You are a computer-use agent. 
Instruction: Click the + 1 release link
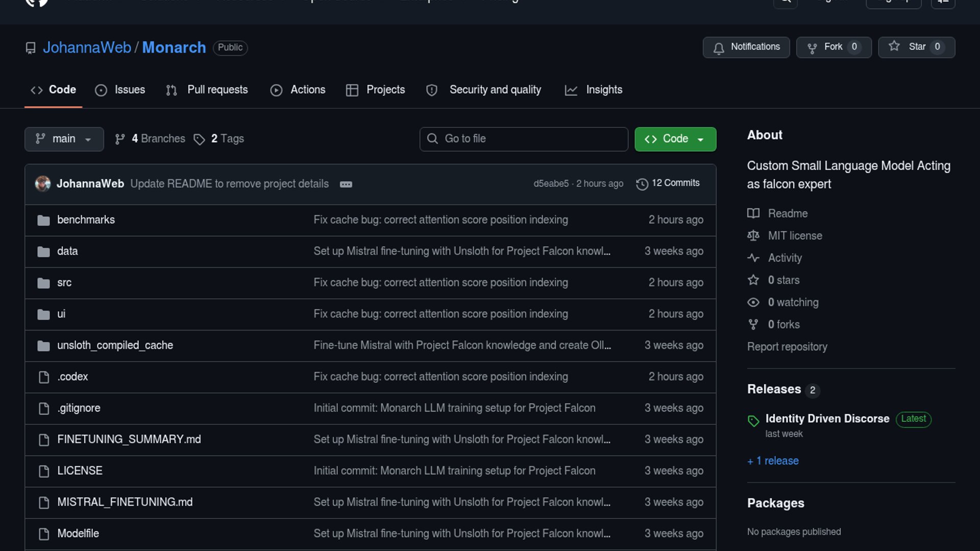pyautogui.click(x=773, y=461)
